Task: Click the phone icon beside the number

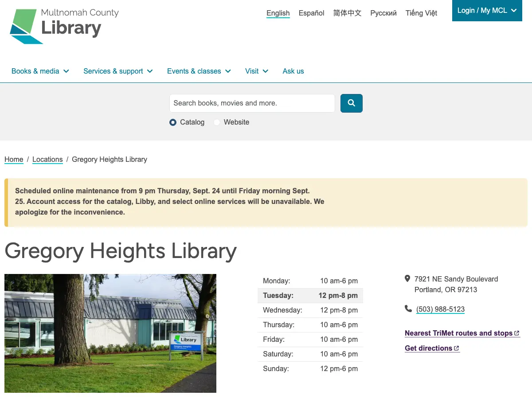Action: coord(408,309)
